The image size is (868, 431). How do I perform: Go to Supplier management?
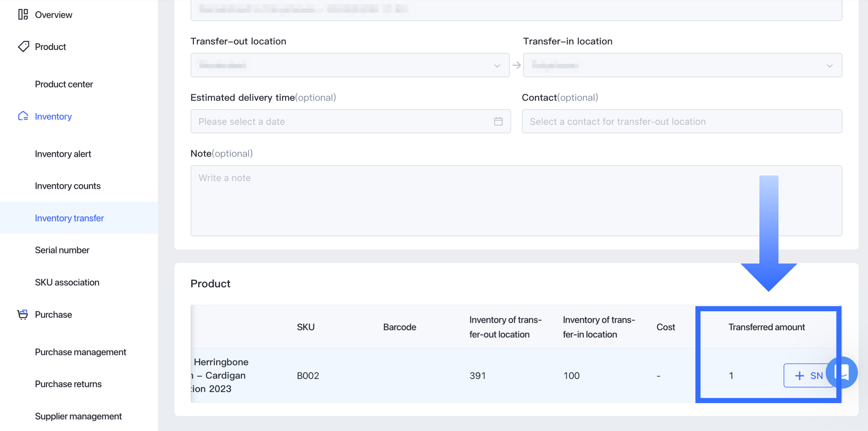pos(78,416)
